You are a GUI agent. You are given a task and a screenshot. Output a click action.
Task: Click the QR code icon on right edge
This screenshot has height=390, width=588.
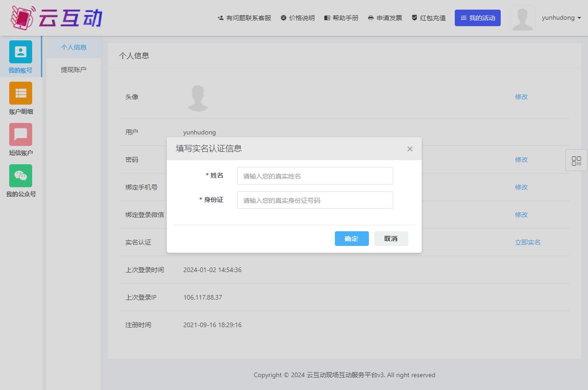(576, 161)
